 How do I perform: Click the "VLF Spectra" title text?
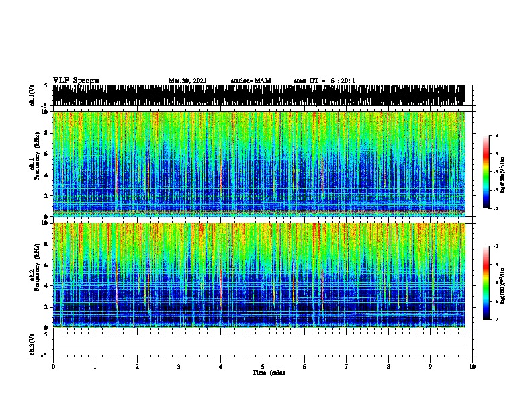76,81
